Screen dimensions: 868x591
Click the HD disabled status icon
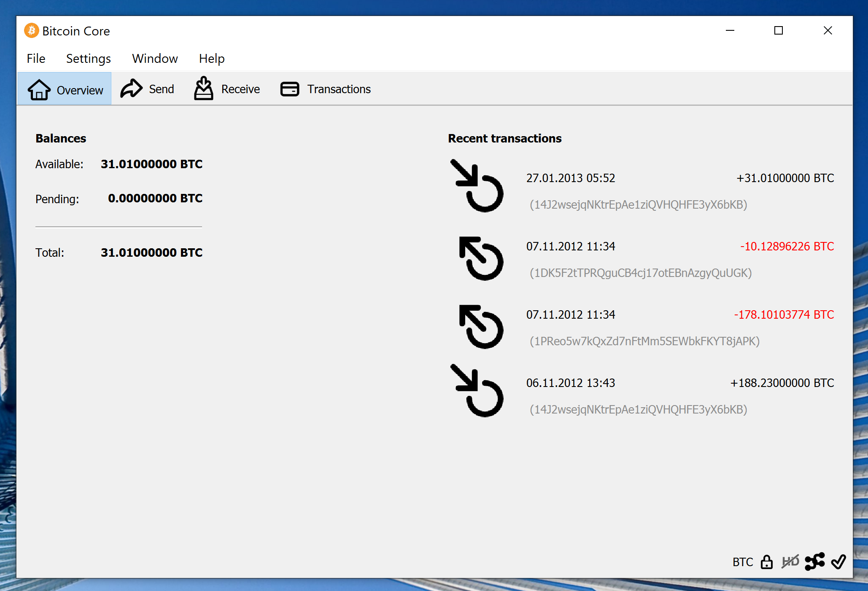(x=790, y=561)
